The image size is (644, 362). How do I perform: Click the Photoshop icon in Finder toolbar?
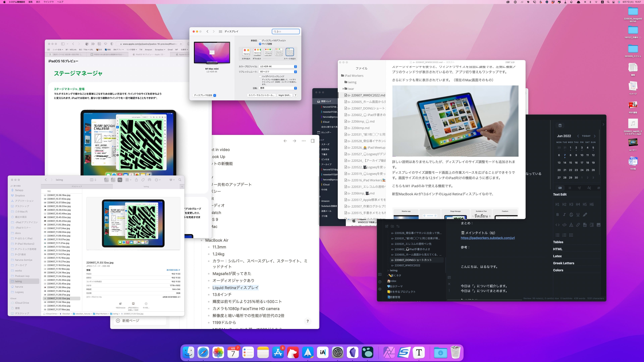tap(120, 180)
